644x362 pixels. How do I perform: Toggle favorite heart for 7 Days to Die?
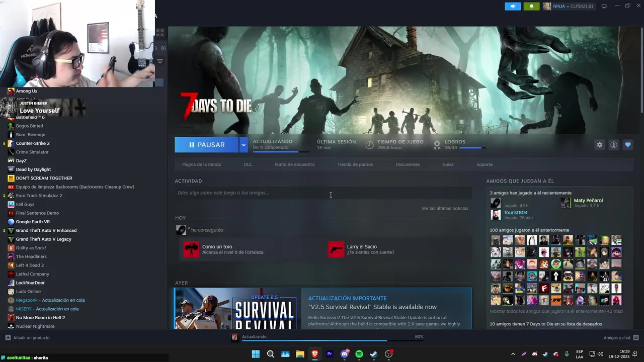(627, 145)
